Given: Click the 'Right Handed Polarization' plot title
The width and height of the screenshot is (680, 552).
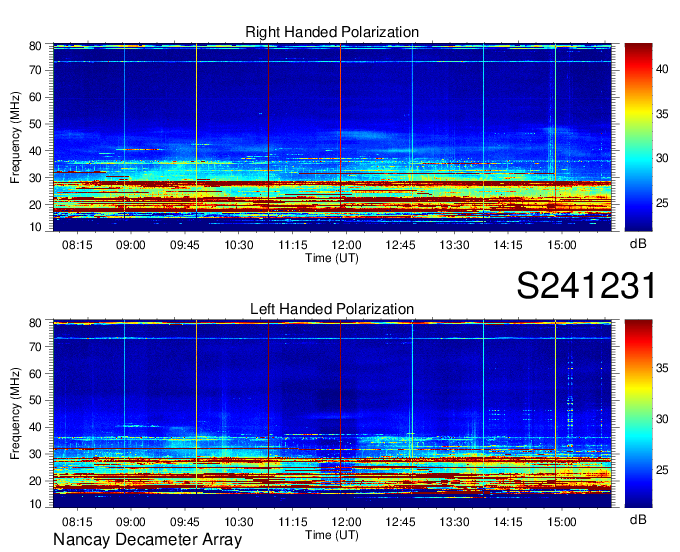Looking at the screenshot, I should pyautogui.click(x=332, y=32).
